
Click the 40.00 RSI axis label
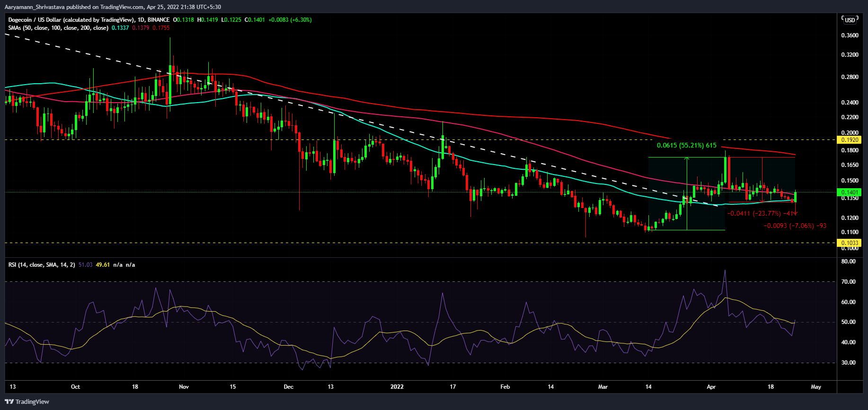[x=849, y=342]
